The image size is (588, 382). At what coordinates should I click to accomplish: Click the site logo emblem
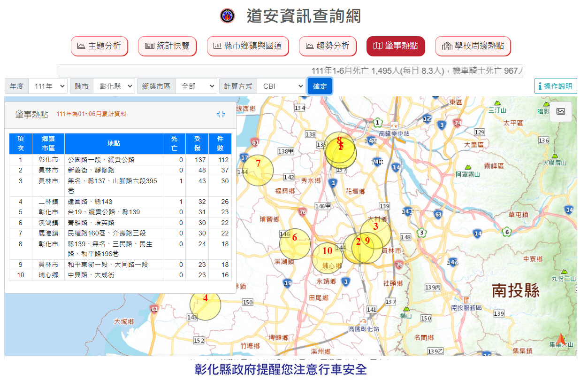pyautogui.click(x=228, y=16)
